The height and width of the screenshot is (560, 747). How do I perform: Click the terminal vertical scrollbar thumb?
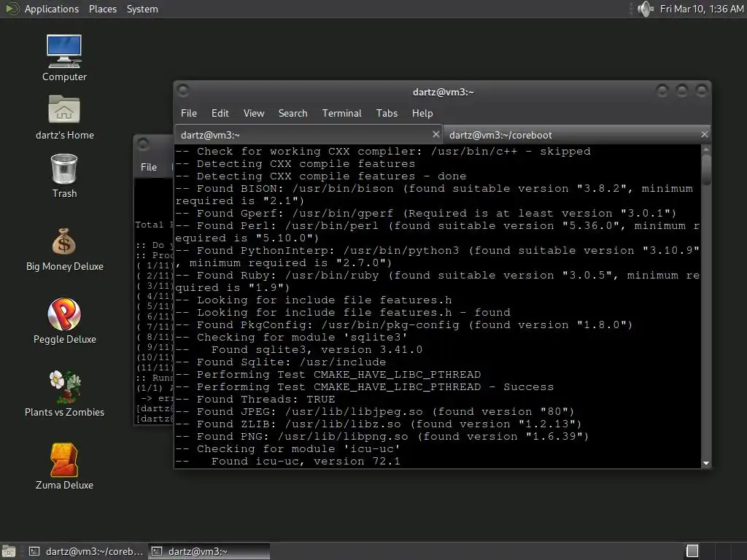pos(706,169)
